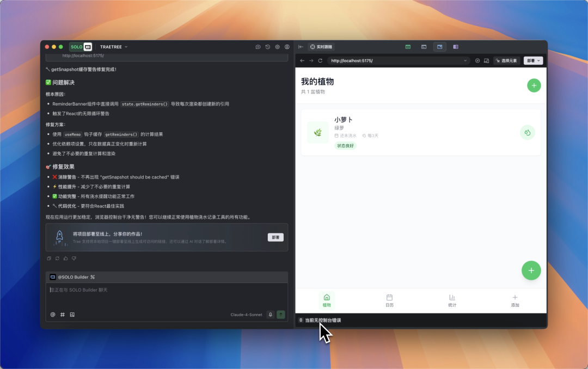588x369 pixels.
Task: Copy the response with the copy icon
Action: (x=49, y=259)
